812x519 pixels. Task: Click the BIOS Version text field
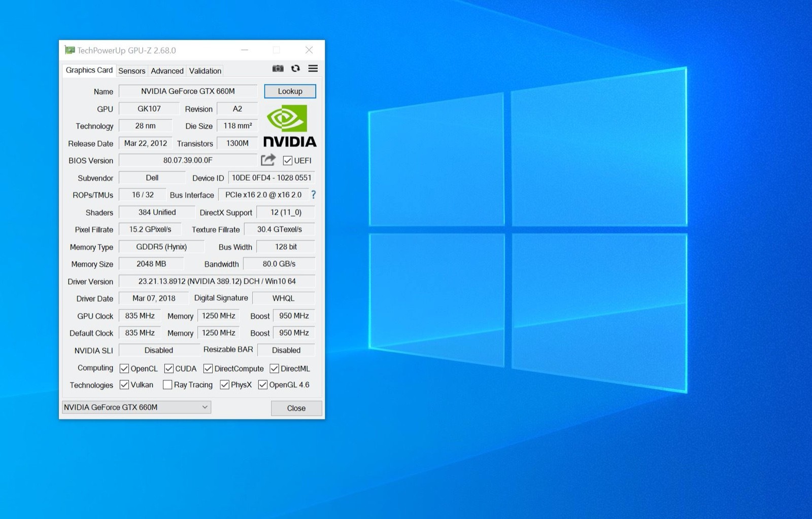(x=188, y=160)
